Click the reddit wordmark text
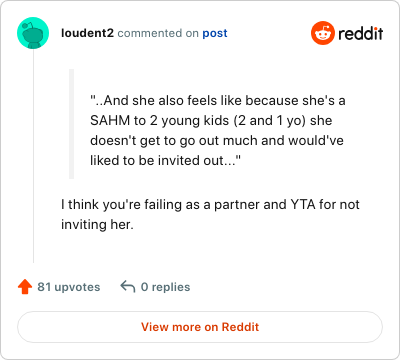The width and height of the screenshot is (400, 360). (x=361, y=33)
